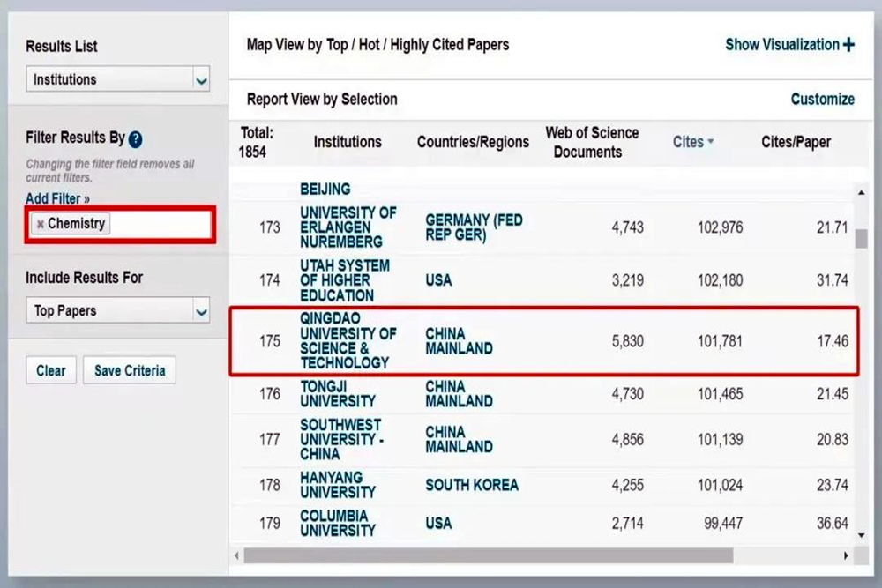The image size is (882, 588).
Task: Click the Save Criteria button
Action: [x=130, y=371]
